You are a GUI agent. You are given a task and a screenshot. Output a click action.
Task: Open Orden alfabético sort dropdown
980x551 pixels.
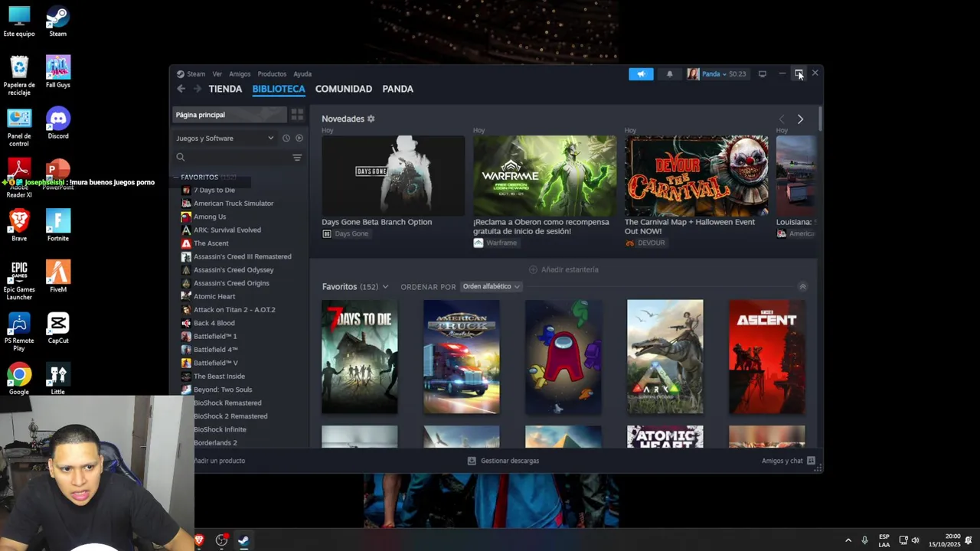click(x=491, y=287)
